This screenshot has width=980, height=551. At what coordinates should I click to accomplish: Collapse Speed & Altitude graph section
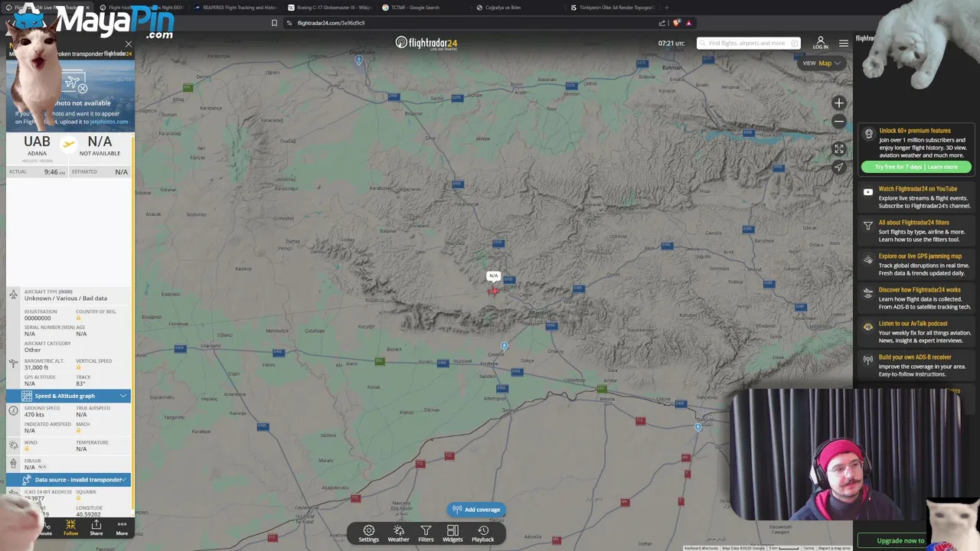pos(69,396)
